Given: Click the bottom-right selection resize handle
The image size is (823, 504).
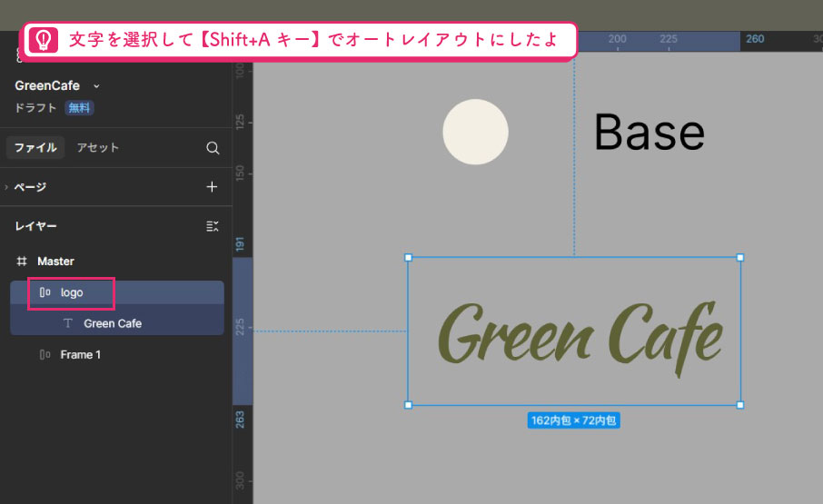Looking at the screenshot, I should [x=740, y=405].
